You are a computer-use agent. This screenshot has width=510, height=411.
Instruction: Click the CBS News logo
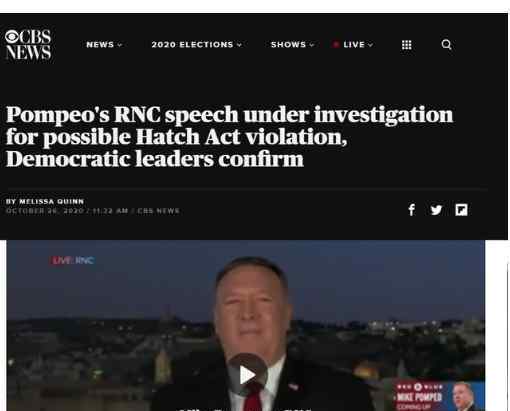pos(28,44)
